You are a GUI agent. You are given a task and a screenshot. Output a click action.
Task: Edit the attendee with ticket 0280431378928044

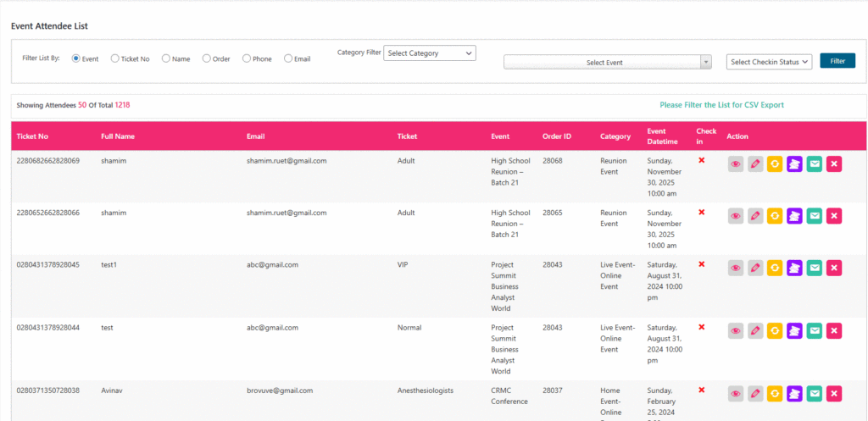755,331
